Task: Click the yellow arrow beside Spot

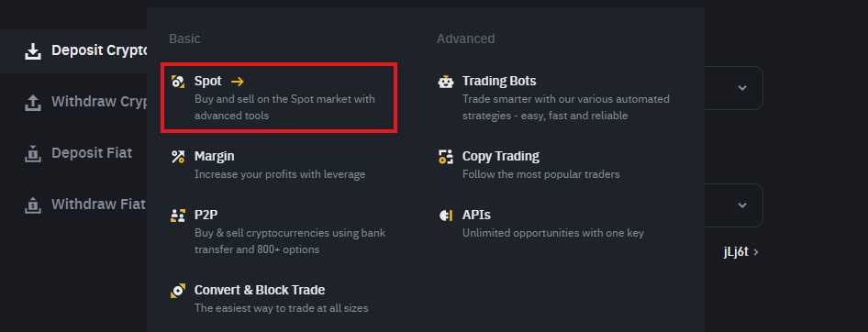Action: pyautogui.click(x=238, y=82)
